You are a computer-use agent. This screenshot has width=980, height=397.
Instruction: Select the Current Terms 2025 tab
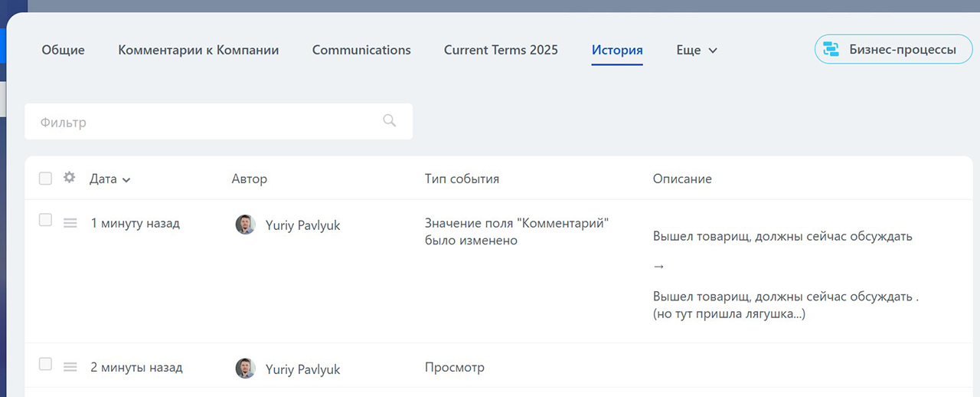(x=501, y=51)
